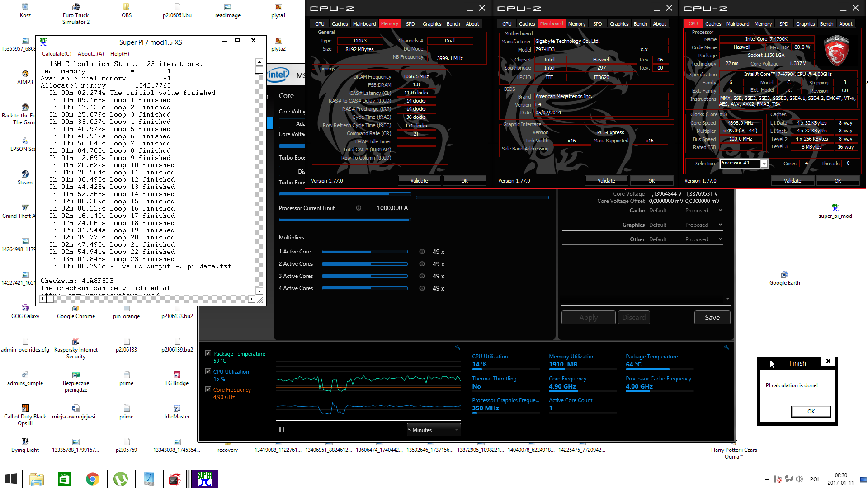Toggle CPU Utilization checkbox
The width and height of the screenshot is (868, 488).
point(208,371)
